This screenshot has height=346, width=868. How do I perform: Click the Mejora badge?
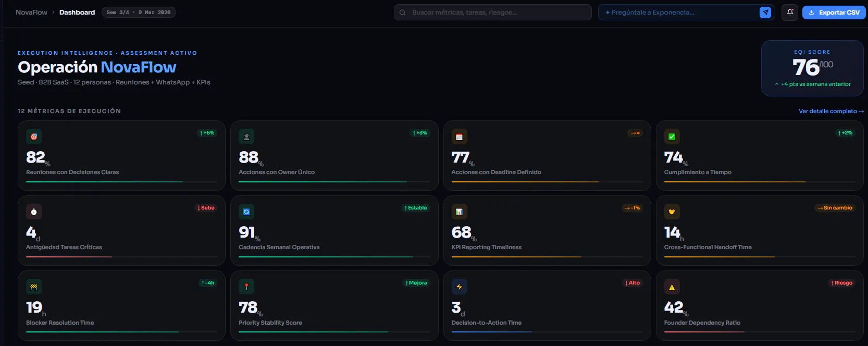416,283
